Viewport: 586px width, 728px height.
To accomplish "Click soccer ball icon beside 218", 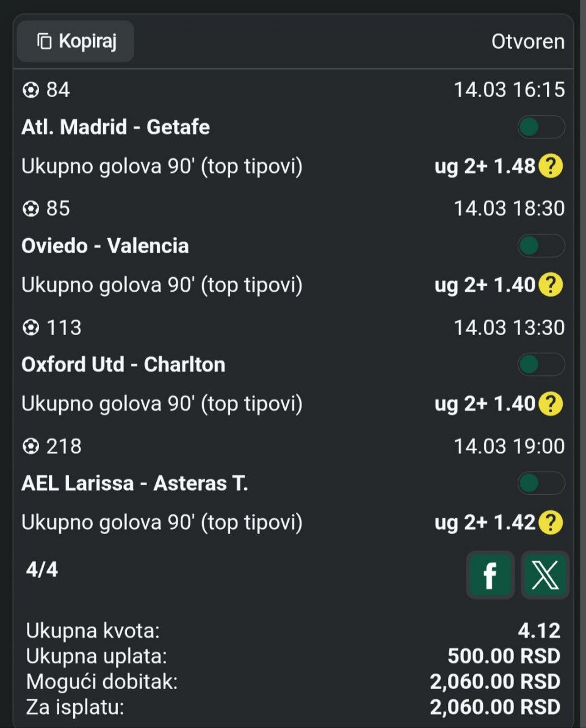I will point(30,447).
